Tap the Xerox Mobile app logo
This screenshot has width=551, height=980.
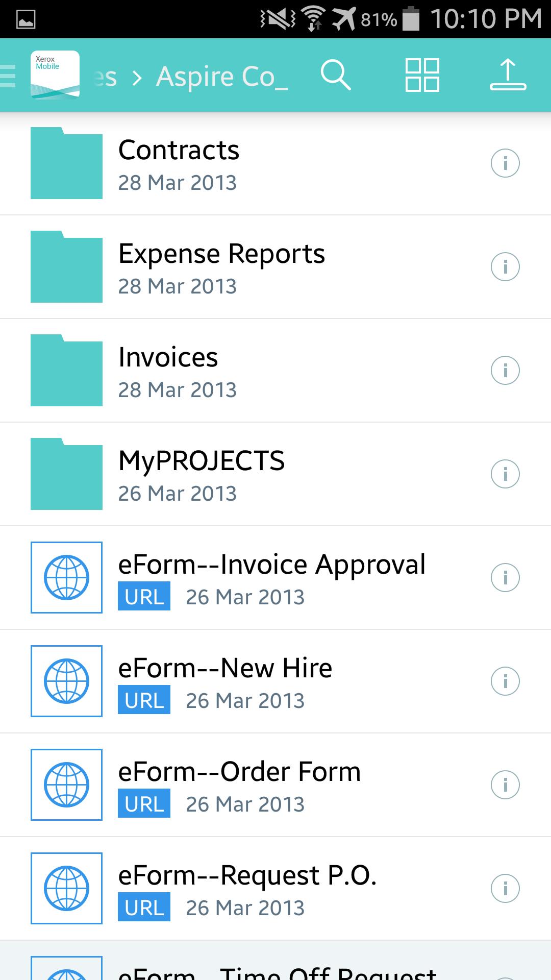pyautogui.click(x=55, y=75)
